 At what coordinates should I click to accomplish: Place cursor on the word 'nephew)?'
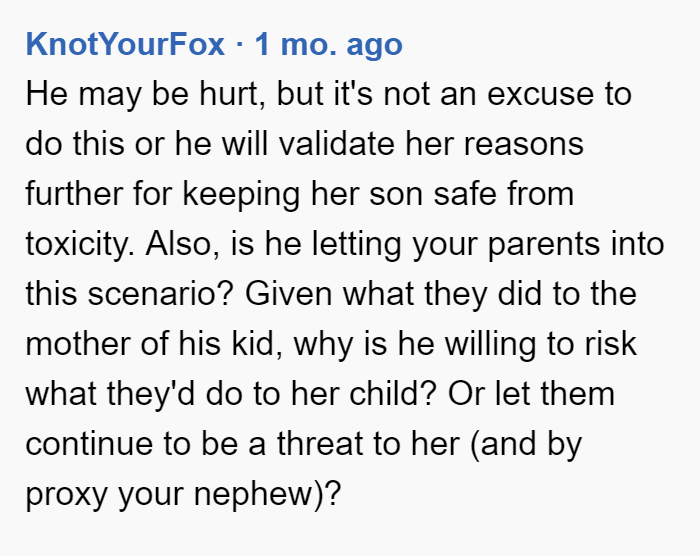(267, 495)
